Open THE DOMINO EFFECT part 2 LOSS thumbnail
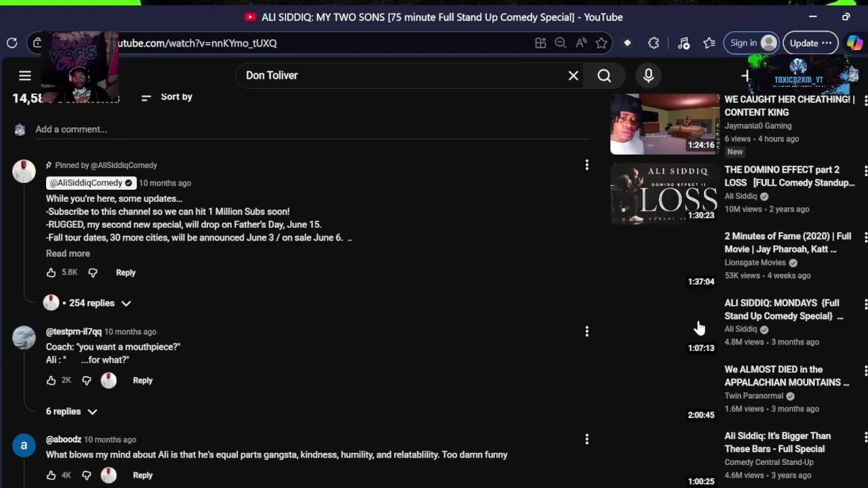The width and height of the screenshot is (868, 488). [x=665, y=194]
